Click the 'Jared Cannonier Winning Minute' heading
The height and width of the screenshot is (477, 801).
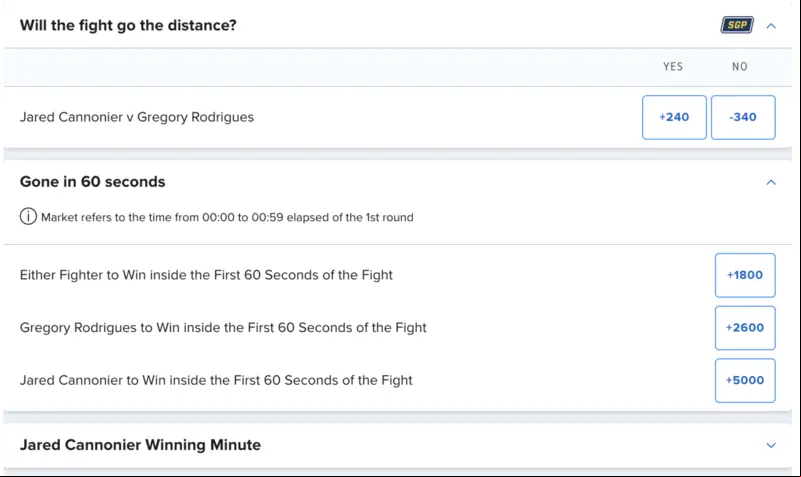click(x=140, y=445)
